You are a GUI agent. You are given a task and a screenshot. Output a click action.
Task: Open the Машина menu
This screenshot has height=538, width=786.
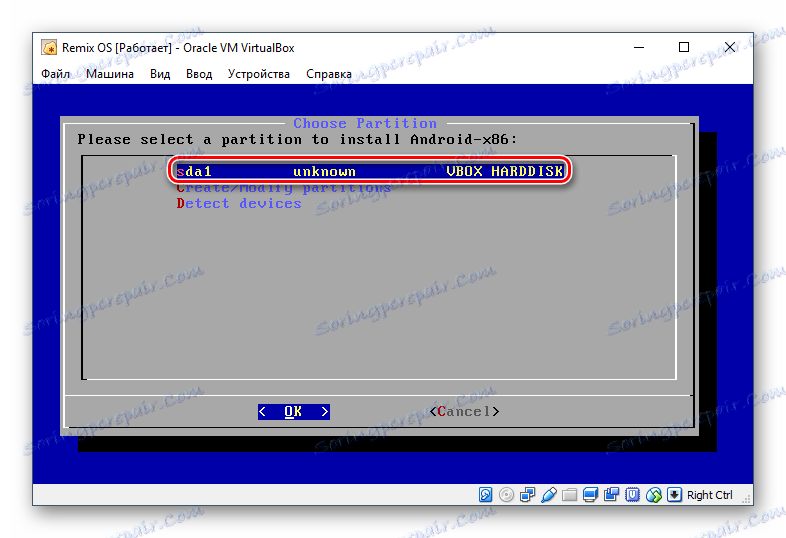pos(110,74)
